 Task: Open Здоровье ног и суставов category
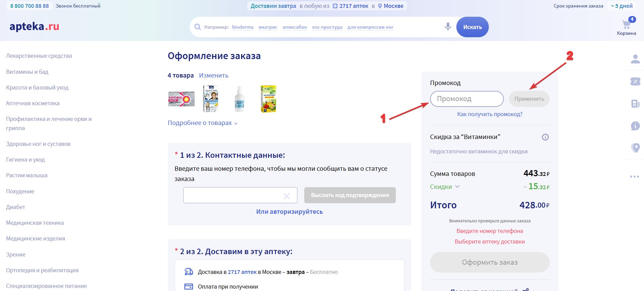(x=38, y=144)
